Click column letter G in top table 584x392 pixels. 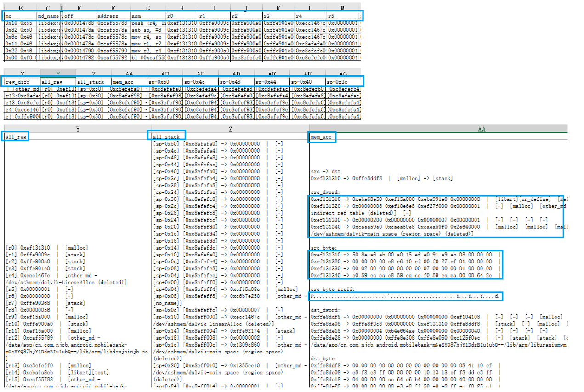click(x=148, y=8)
